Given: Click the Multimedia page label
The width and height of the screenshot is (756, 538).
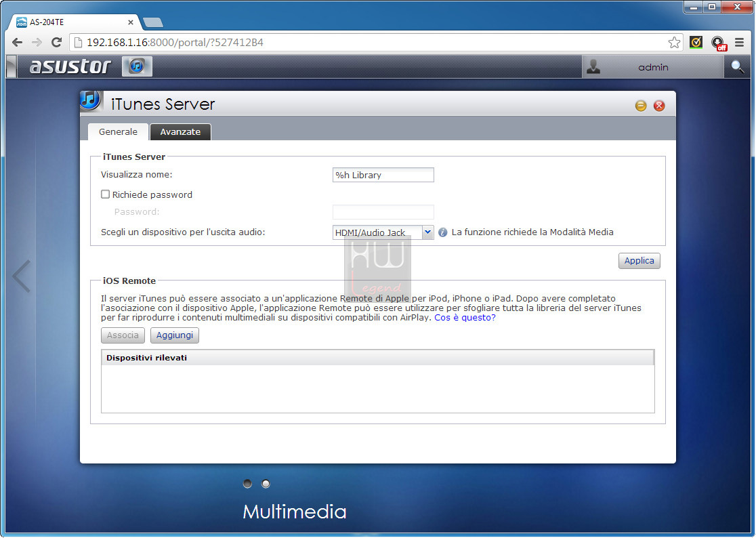Looking at the screenshot, I should (295, 512).
